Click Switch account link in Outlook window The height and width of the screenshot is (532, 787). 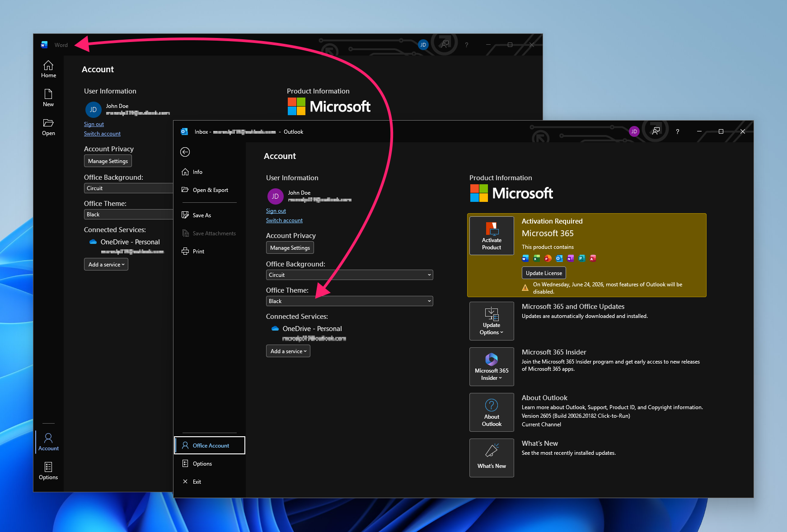tap(284, 220)
